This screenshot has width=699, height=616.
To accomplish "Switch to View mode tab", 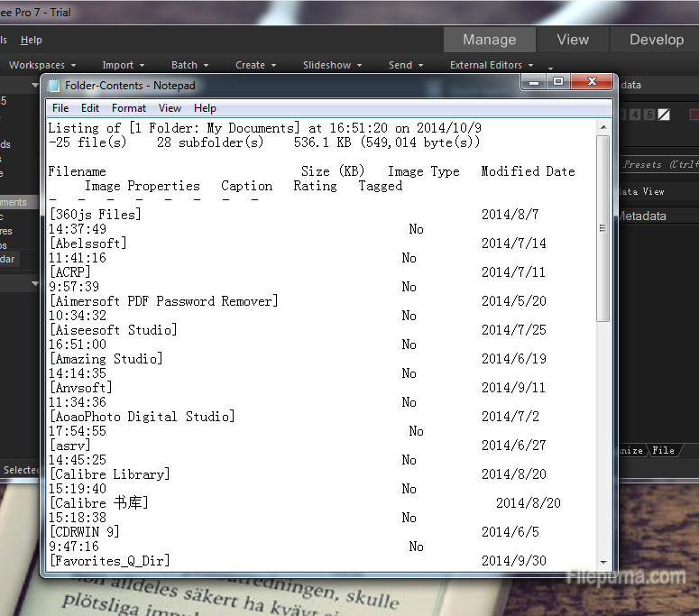I will 573,40.
